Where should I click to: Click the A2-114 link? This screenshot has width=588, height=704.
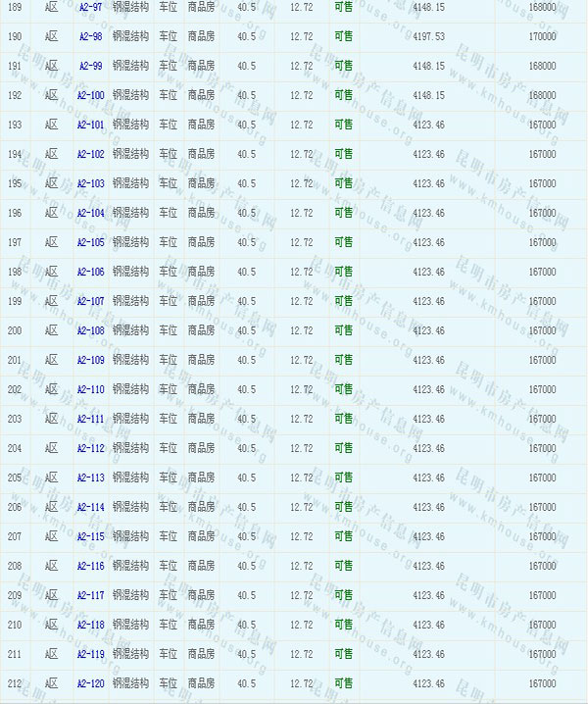tap(90, 507)
